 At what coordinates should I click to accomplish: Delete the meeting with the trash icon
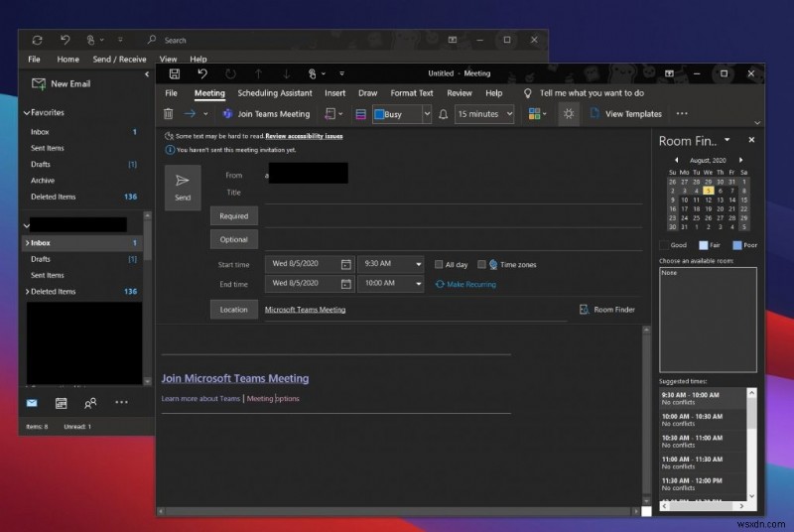[x=168, y=114]
